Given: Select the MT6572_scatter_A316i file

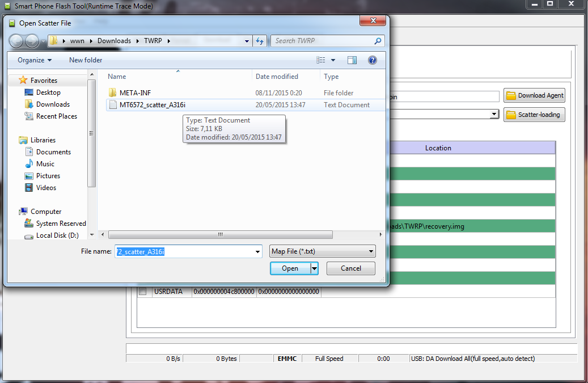Looking at the screenshot, I should point(153,104).
